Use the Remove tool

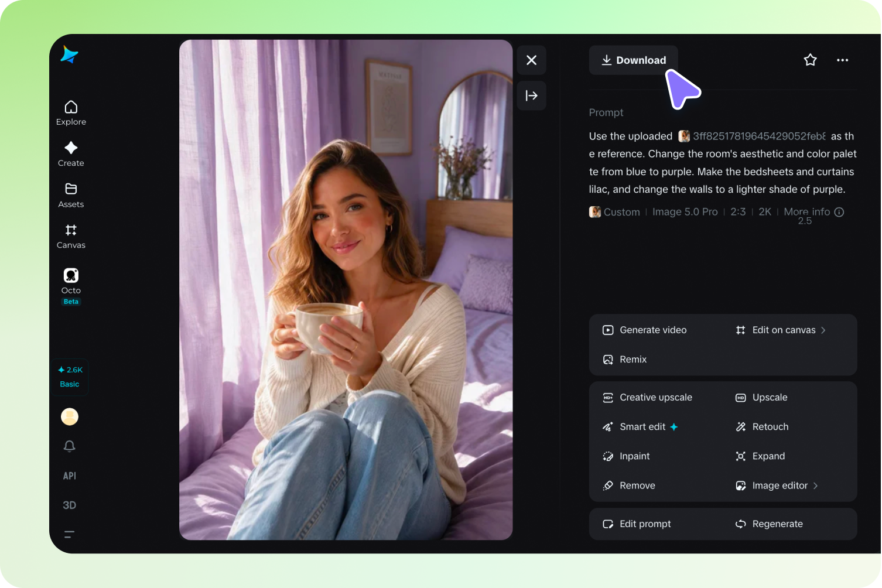(629, 486)
